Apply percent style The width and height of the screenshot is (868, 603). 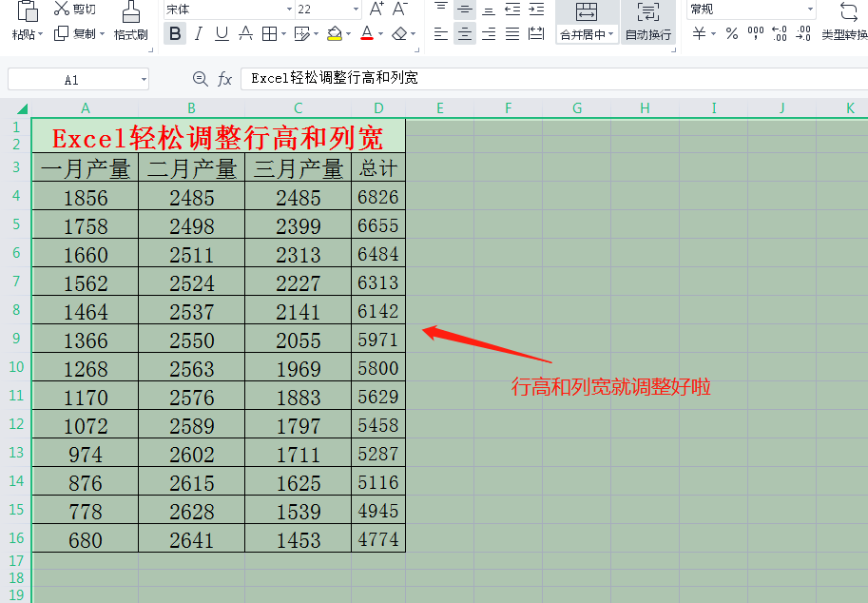(x=732, y=34)
